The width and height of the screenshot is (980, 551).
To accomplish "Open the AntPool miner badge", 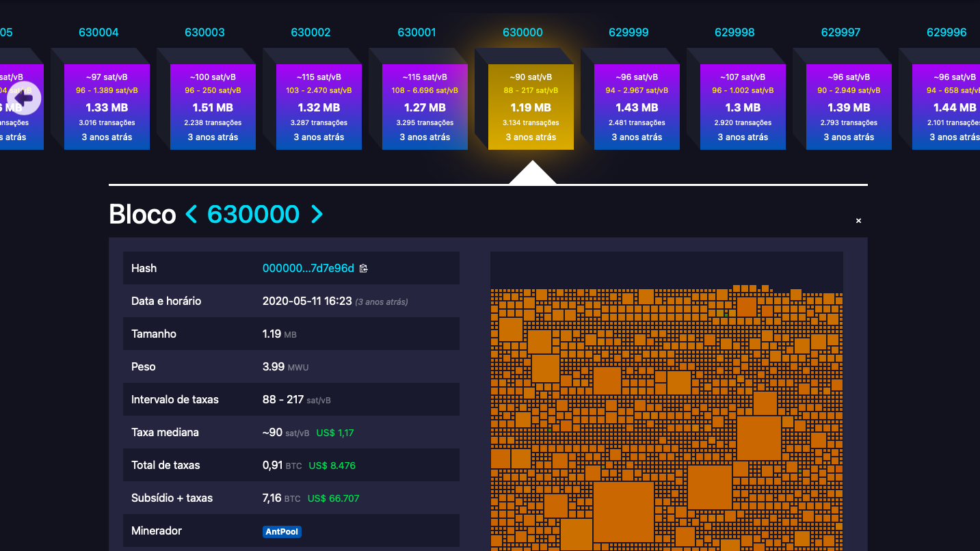I will tap(282, 531).
